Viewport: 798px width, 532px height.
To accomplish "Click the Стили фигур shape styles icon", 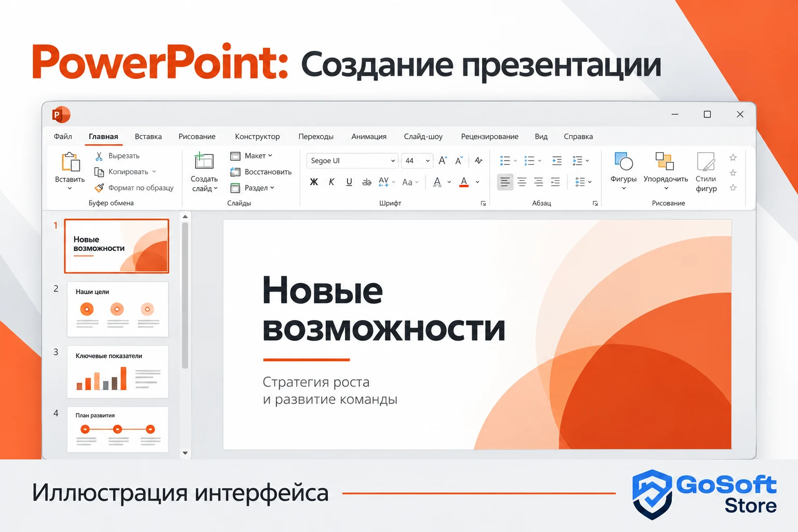I will click(x=706, y=162).
